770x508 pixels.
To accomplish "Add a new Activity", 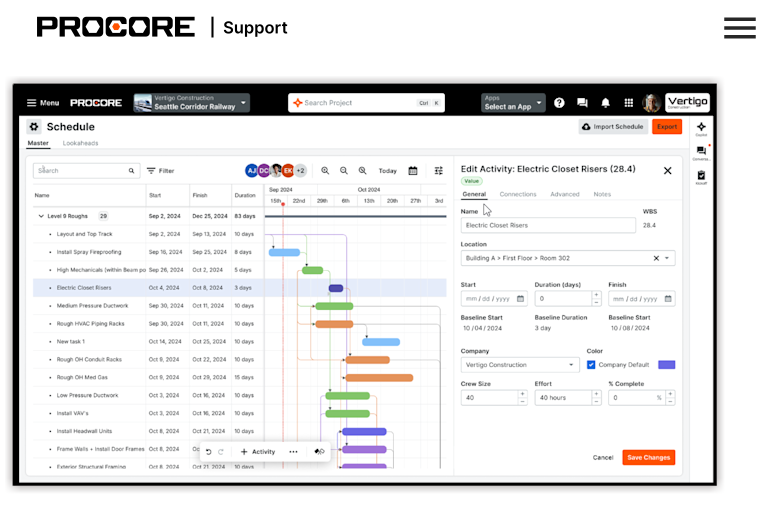I will 258,452.
